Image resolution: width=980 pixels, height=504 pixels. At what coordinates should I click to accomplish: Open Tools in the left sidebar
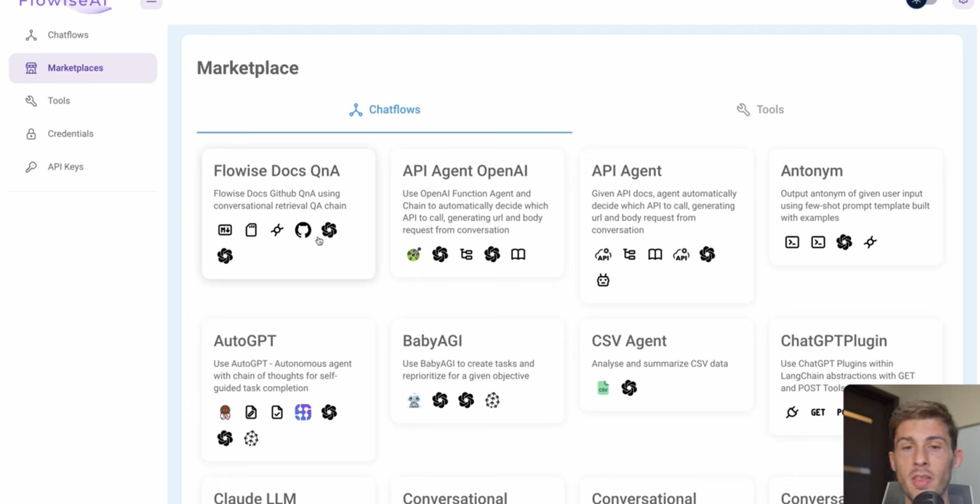(83, 101)
